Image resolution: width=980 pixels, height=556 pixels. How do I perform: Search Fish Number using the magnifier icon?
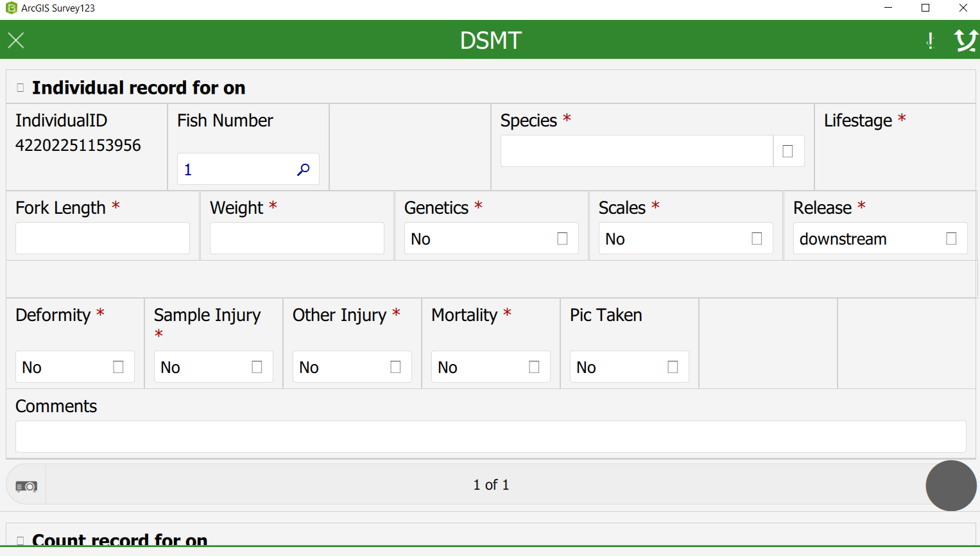coord(302,169)
